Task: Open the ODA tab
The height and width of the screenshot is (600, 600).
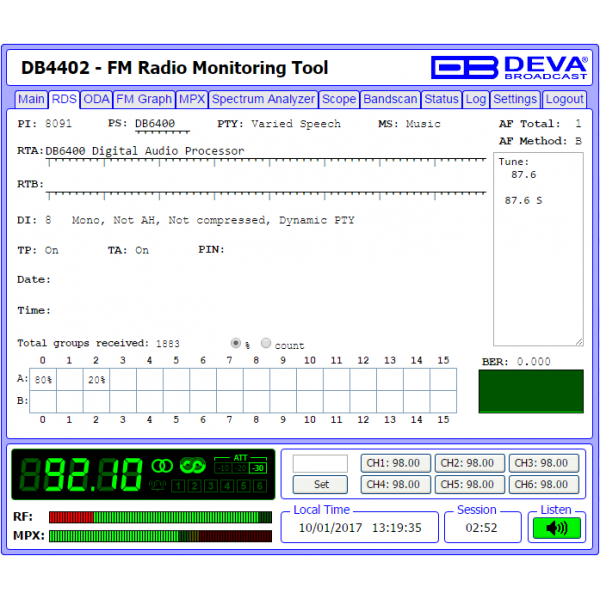Action: [96, 99]
